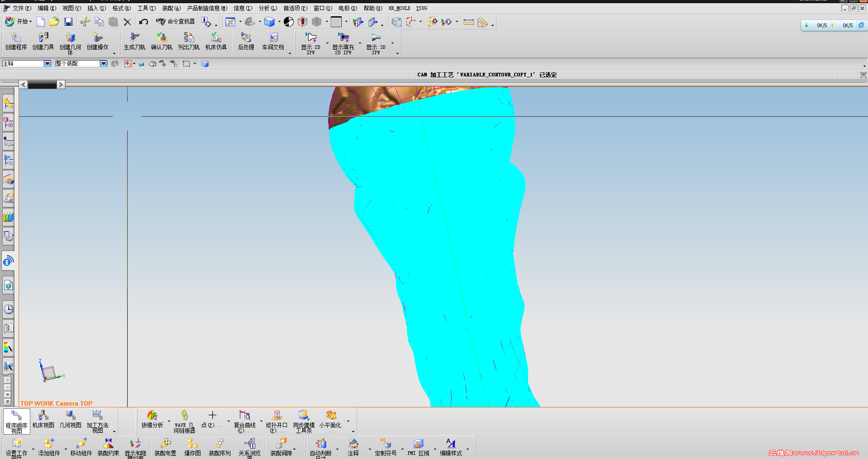The image size is (868, 459).
Task: Click the Undo arrow icon
Action: [143, 22]
